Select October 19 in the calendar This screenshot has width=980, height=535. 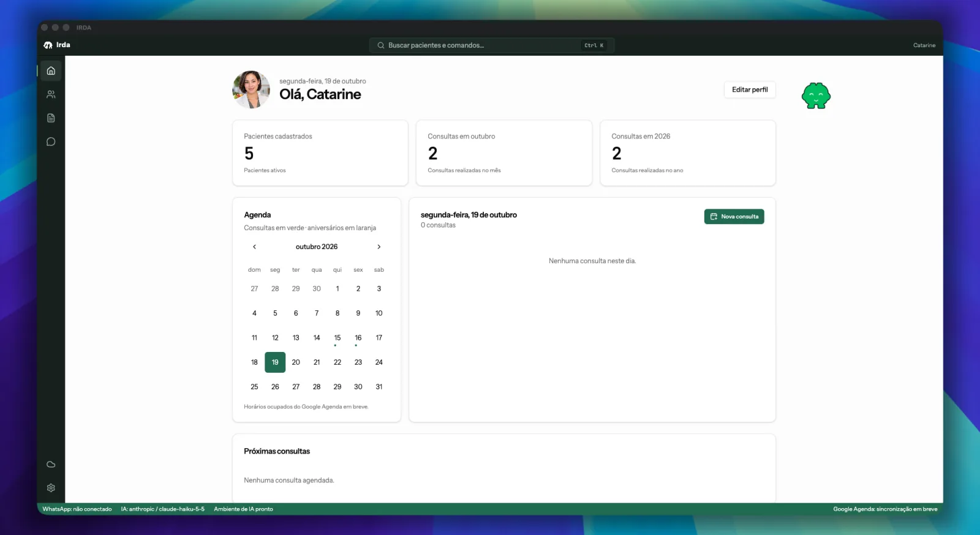tap(275, 362)
